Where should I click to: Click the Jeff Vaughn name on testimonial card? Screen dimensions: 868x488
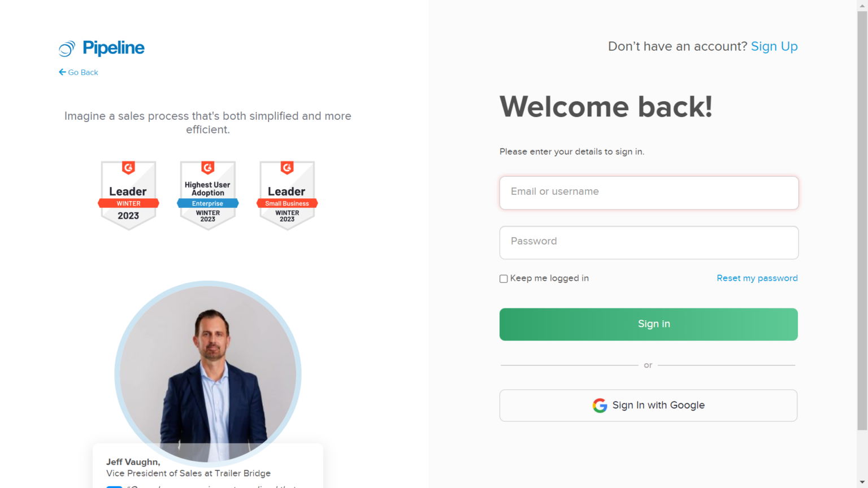pos(133,462)
